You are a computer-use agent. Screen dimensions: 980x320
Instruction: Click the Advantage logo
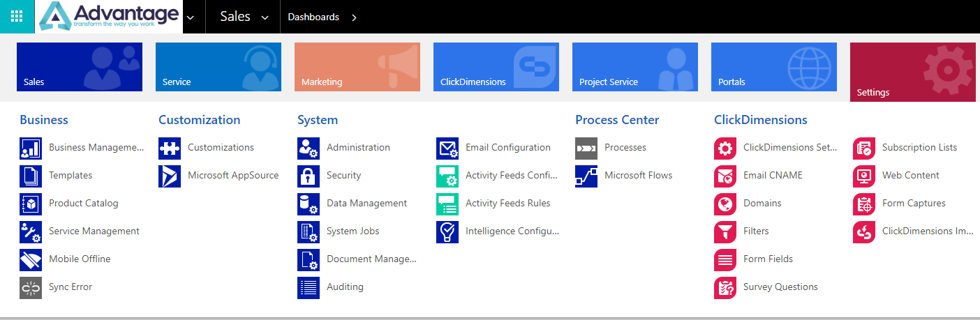coord(109,17)
